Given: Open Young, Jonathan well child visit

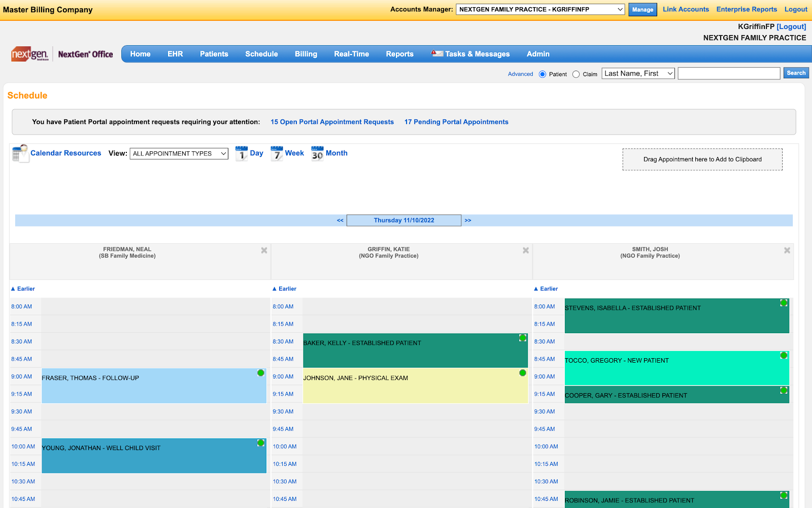Looking at the screenshot, I should click(154, 456).
